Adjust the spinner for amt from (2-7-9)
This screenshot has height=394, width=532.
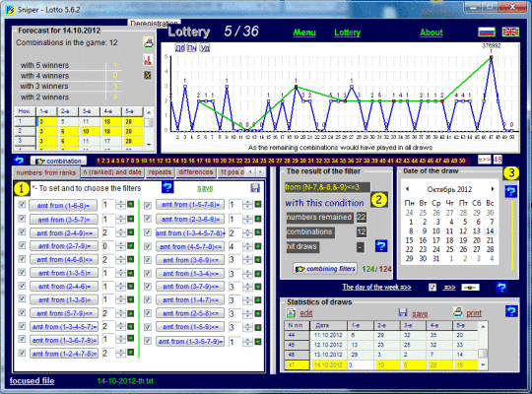coord(120,245)
